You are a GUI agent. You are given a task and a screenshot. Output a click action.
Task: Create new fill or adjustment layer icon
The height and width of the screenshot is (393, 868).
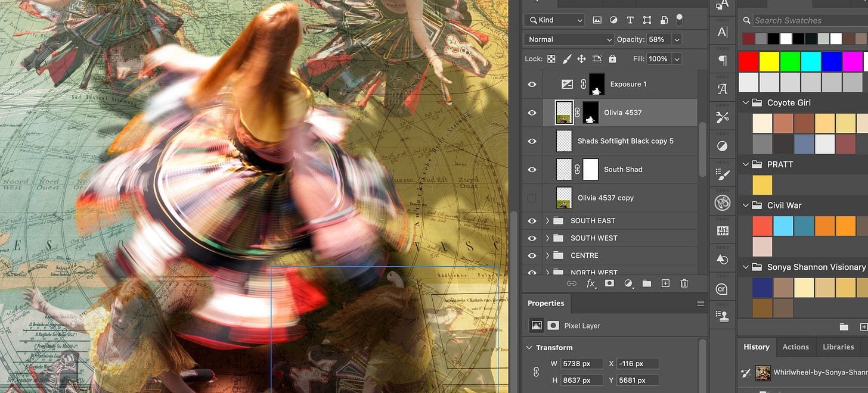[x=628, y=283]
